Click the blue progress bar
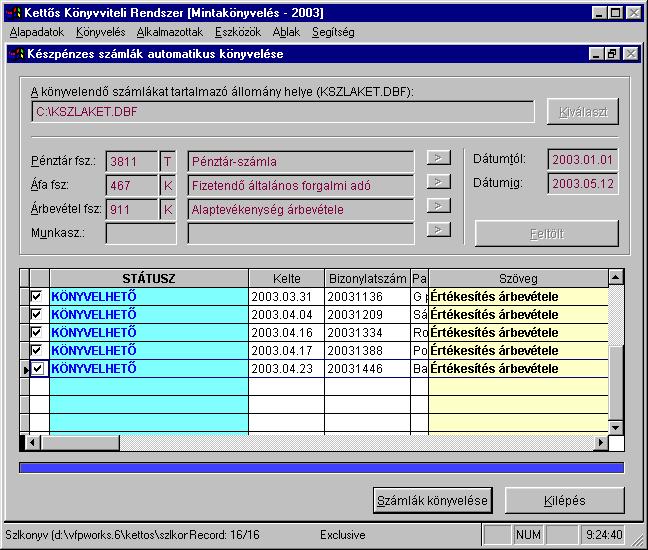Viewport: 648px width, 550px height. click(322, 468)
